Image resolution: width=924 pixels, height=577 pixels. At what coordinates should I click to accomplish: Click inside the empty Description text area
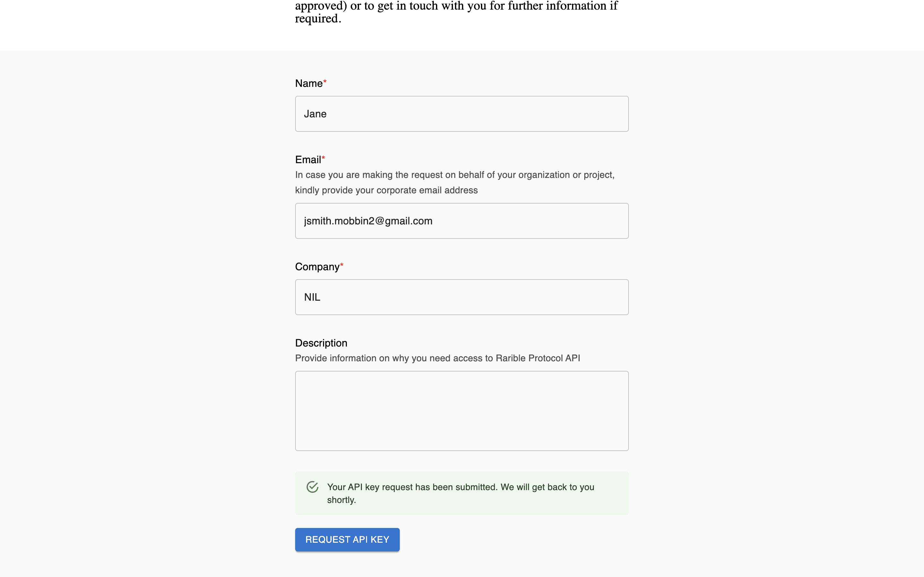462,411
